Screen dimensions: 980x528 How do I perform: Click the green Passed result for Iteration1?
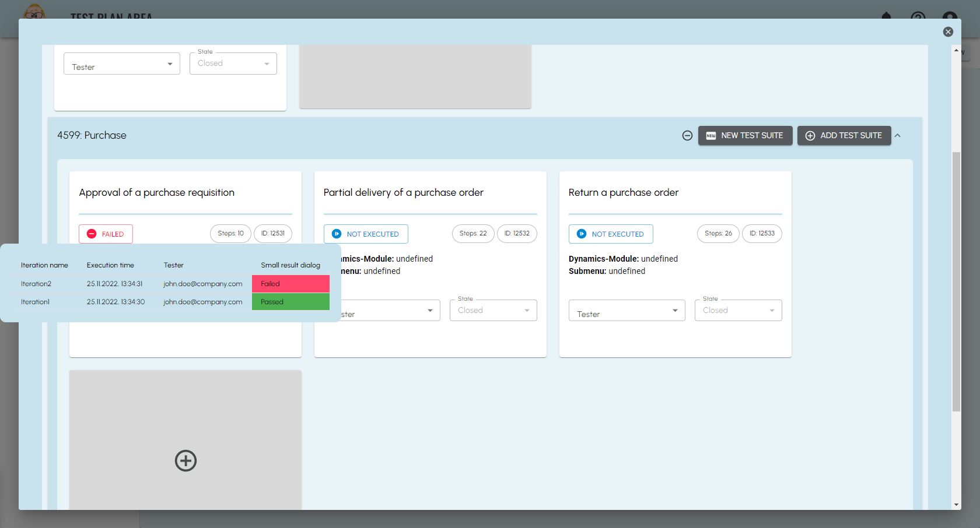(290, 302)
